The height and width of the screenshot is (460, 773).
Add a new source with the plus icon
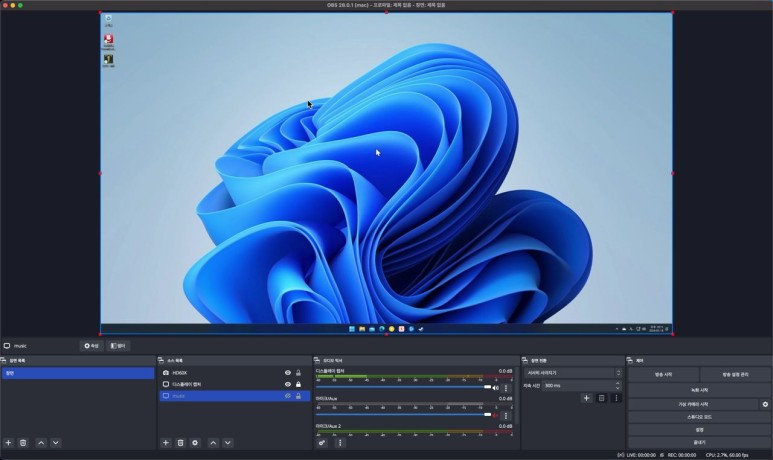166,443
